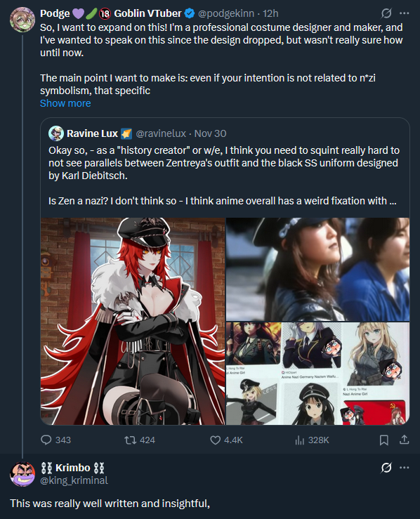This screenshot has height=519, width=420.
Task: Open the more options menu on Podge's post
Action: 405,13
